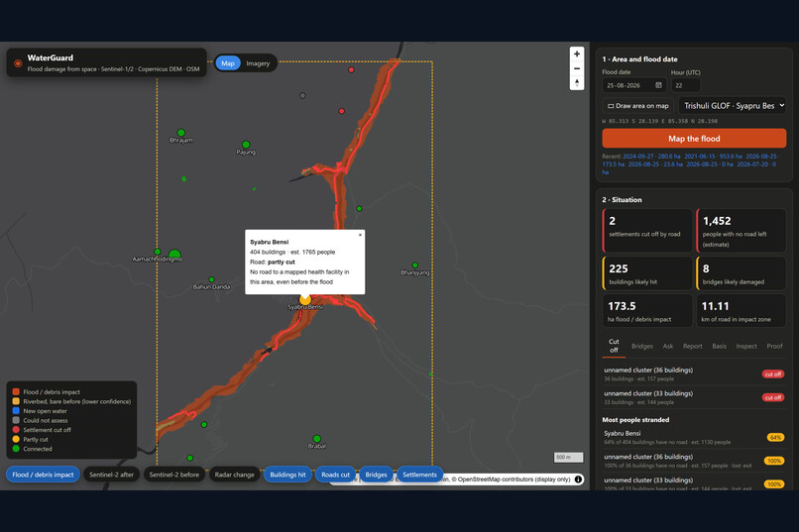Switch to the Bridges tab in Situation
The width and height of the screenshot is (799, 532).
tap(642, 346)
